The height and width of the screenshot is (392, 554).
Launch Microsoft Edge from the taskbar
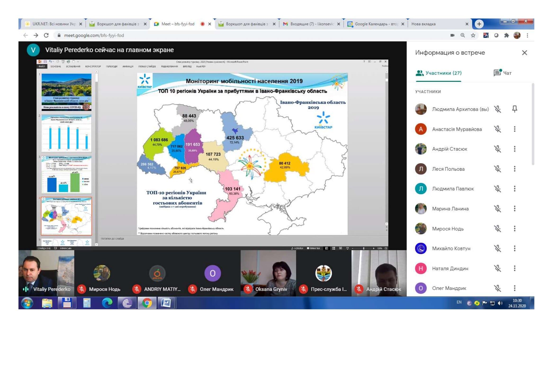[x=107, y=303]
